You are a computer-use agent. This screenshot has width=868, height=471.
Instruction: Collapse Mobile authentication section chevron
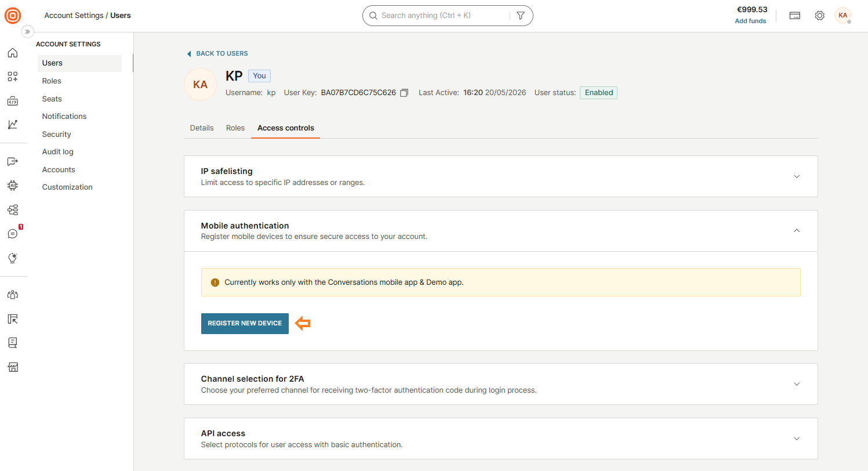coord(797,231)
